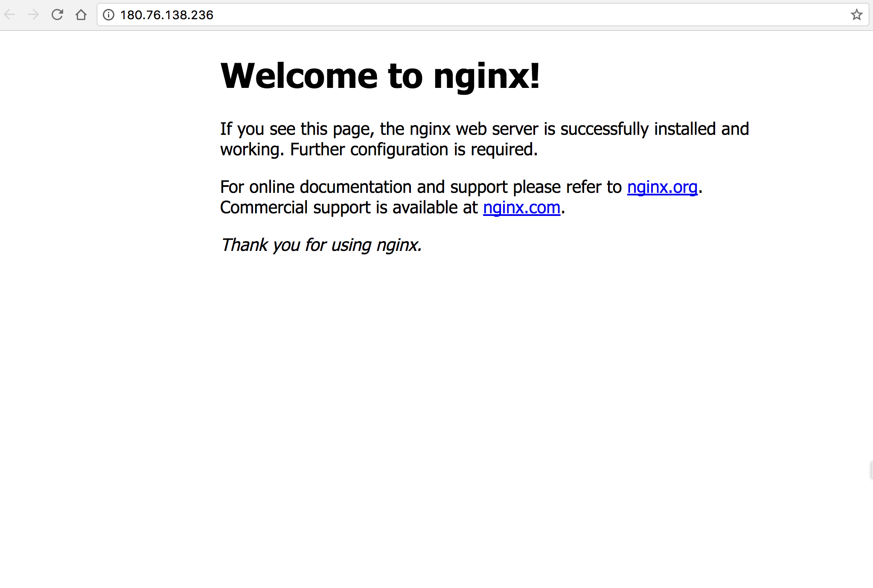Go to the home page icon
Viewport: 873px width, 588px height.
81,15
